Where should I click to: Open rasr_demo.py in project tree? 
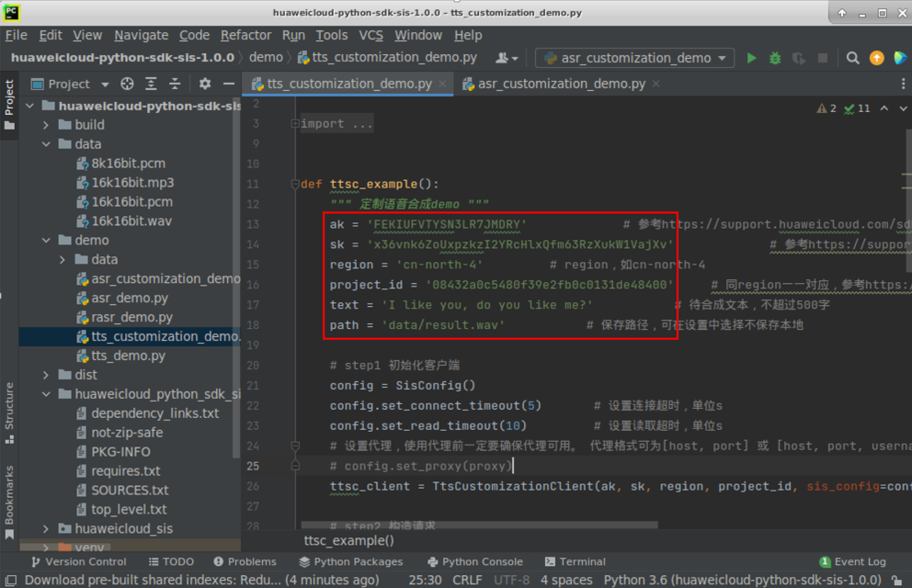[131, 317]
